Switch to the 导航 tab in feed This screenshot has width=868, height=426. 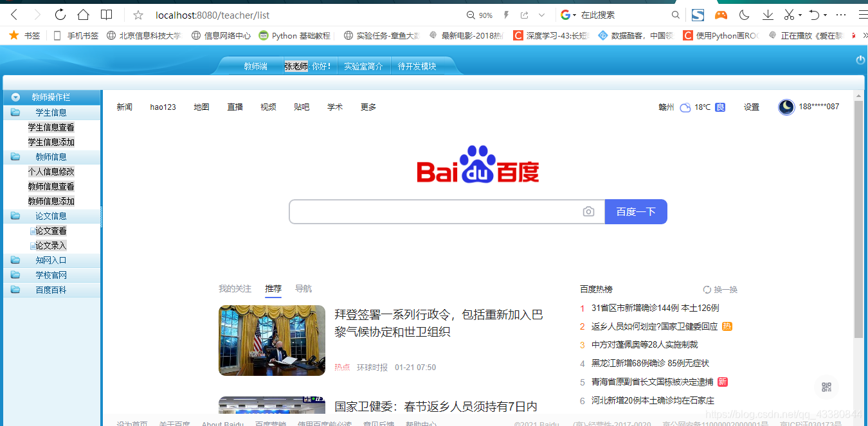click(303, 288)
